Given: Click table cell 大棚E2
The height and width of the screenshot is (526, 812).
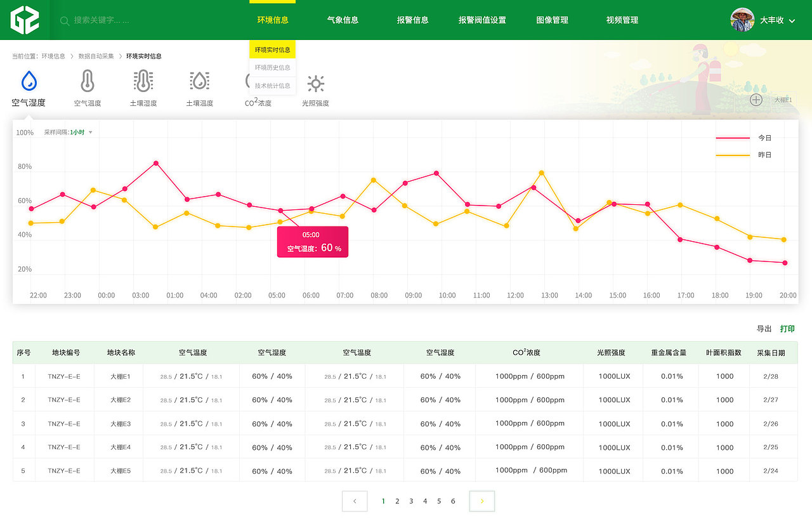Looking at the screenshot, I should (120, 400).
